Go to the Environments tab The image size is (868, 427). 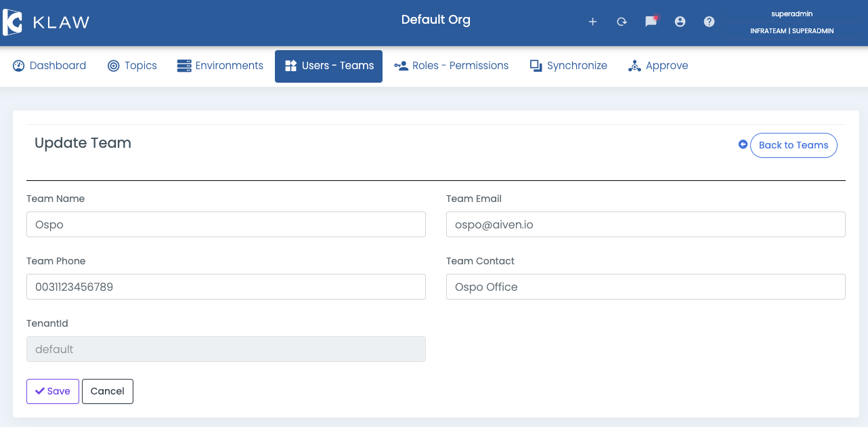[220, 66]
